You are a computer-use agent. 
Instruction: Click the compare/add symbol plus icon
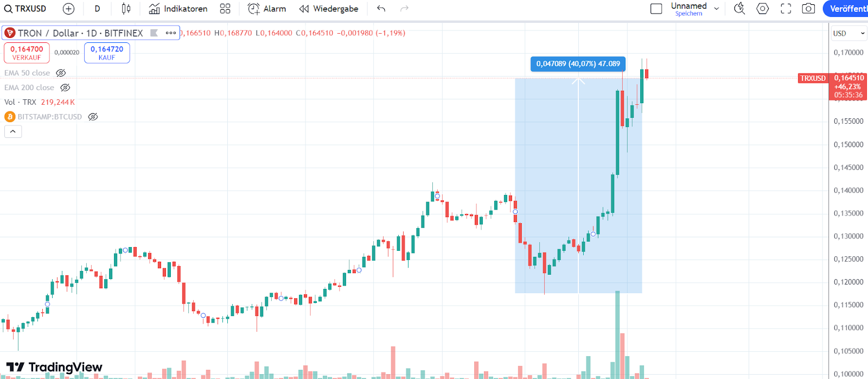coord(68,9)
